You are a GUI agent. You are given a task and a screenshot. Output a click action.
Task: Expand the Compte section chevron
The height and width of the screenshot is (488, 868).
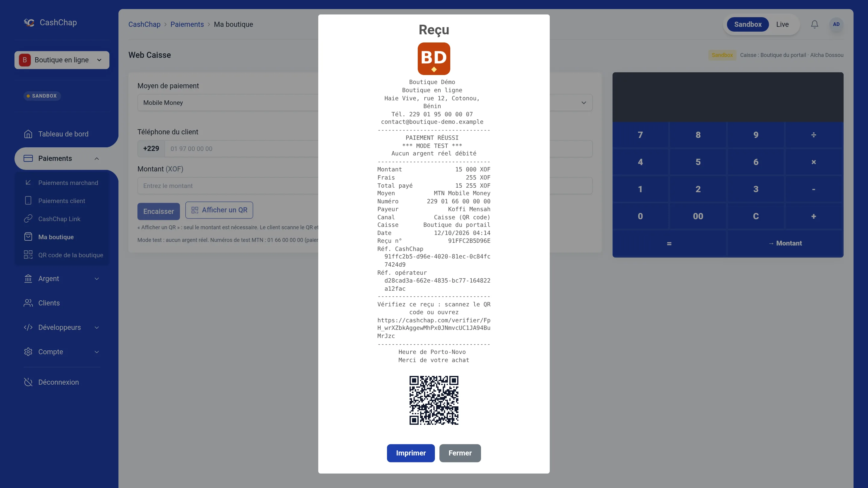[97, 352]
